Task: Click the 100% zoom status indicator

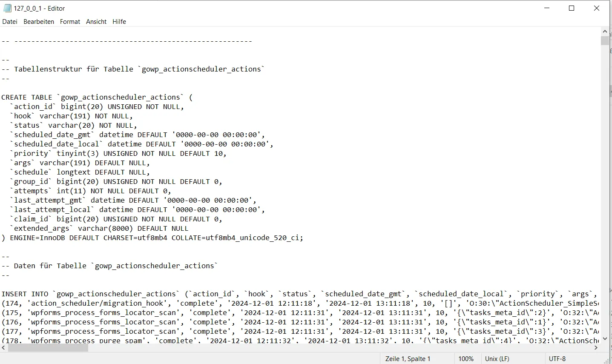Action: coord(466,359)
